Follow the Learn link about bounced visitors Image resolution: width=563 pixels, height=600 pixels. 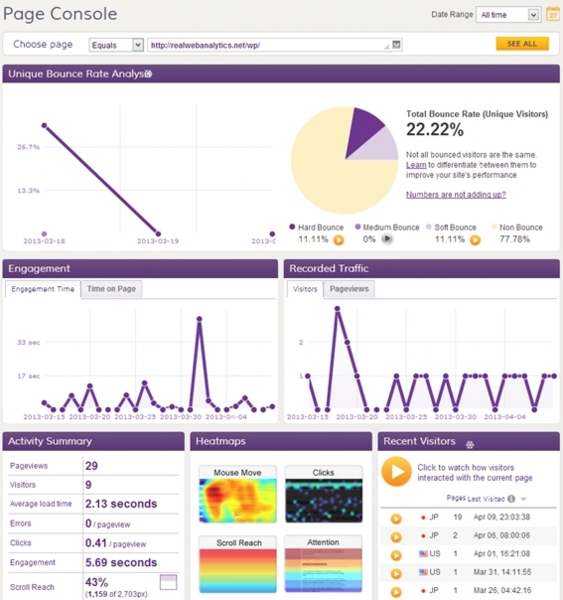click(416, 165)
